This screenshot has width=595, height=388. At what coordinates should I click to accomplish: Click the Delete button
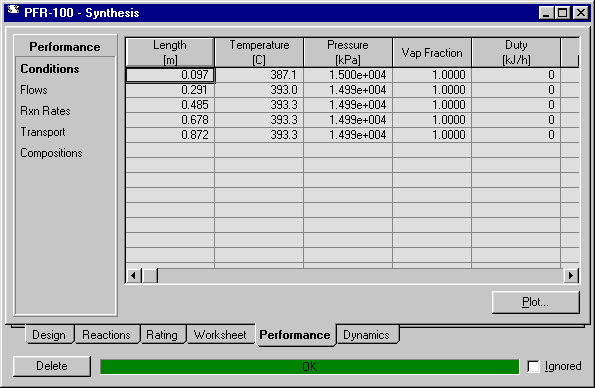tap(52, 366)
